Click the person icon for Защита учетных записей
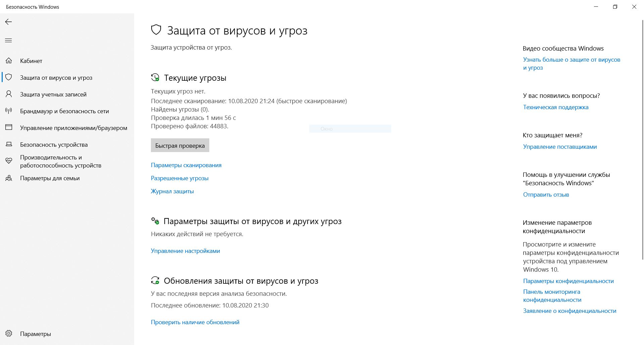The width and height of the screenshot is (644, 345). tap(9, 94)
